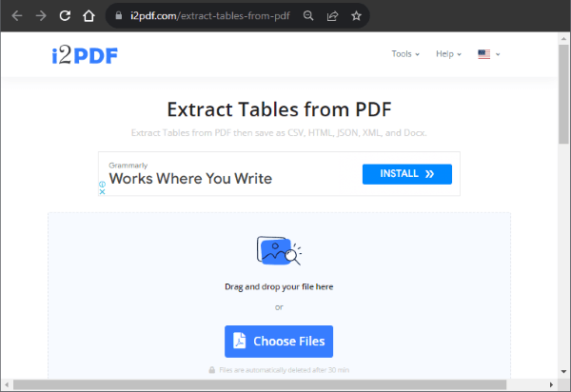571x392 pixels.
Task: Click the browser forward arrow
Action: (x=40, y=16)
